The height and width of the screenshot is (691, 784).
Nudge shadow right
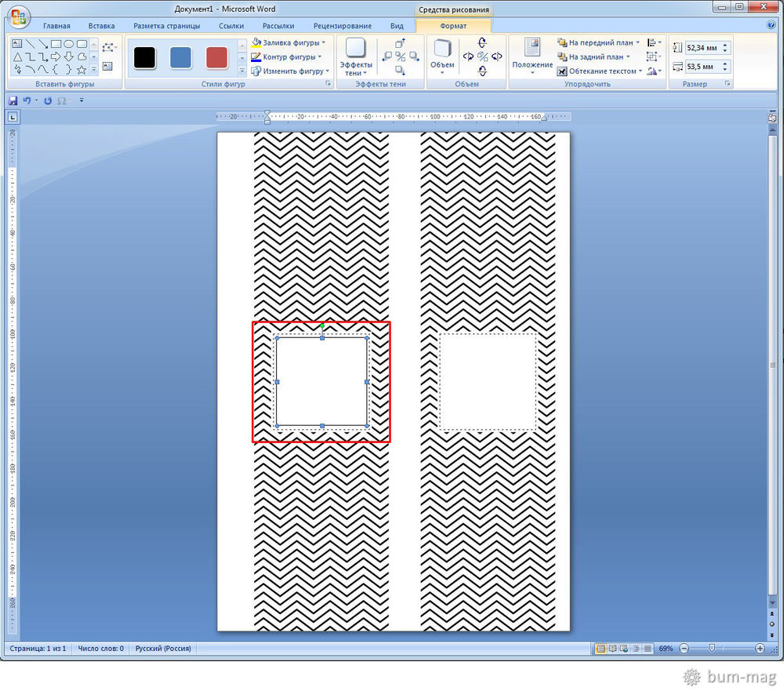coord(414,56)
